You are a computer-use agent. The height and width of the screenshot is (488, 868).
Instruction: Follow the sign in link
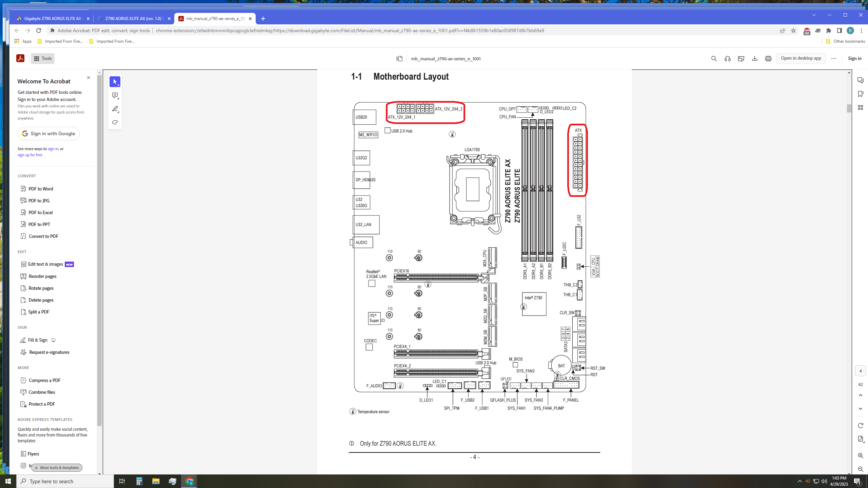click(x=53, y=149)
